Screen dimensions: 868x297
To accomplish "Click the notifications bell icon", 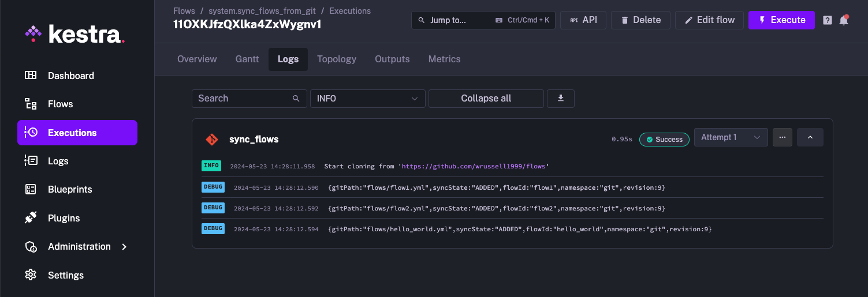I will (844, 20).
